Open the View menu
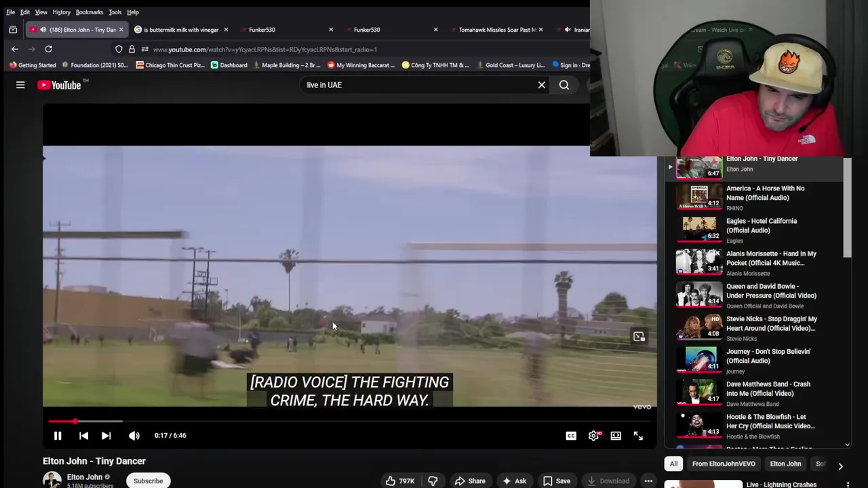 coord(41,12)
